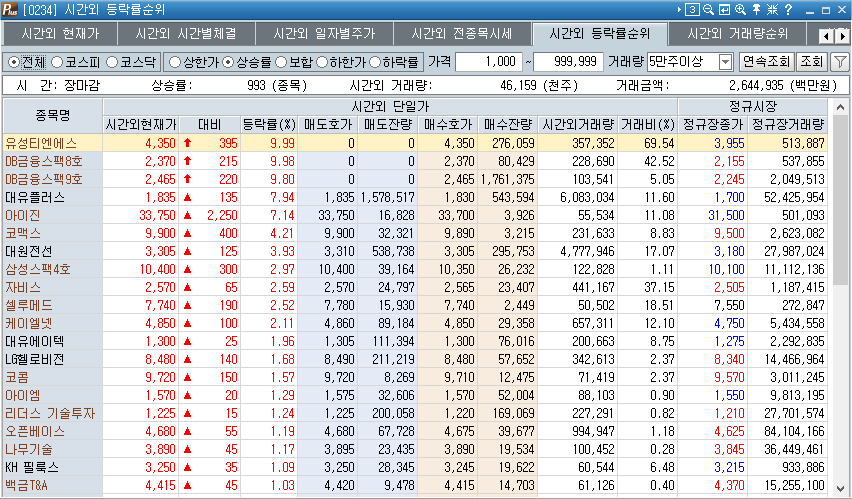
Task: Switch to 시간외 일자별주가 tab
Action: 324,34
